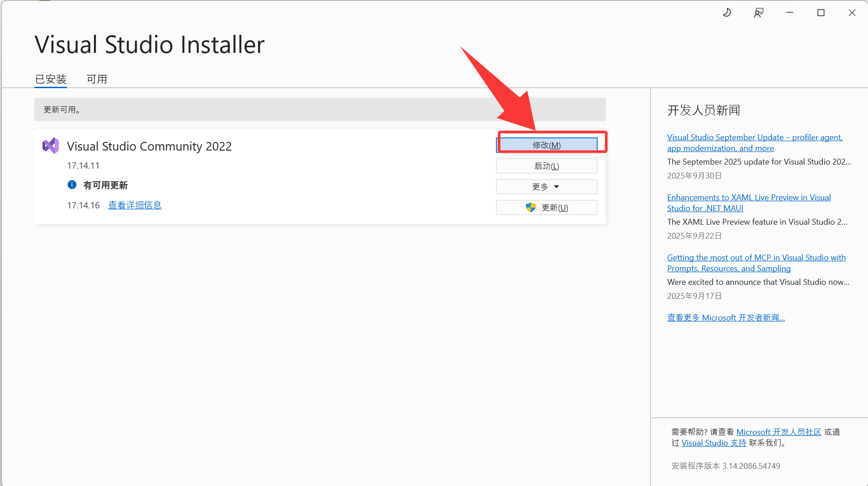Click the September 2025 update summary text
The height and width of the screenshot is (486, 868).
coord(759,162)
